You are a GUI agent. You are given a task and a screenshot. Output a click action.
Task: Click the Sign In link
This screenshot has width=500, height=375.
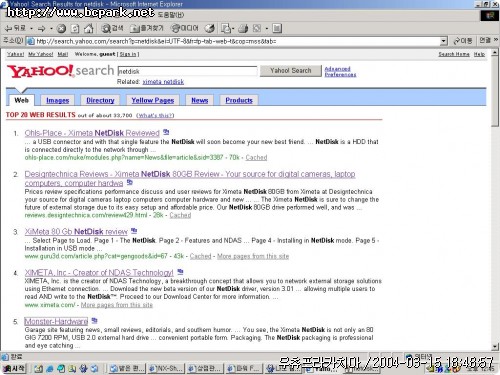click(128, 54)
